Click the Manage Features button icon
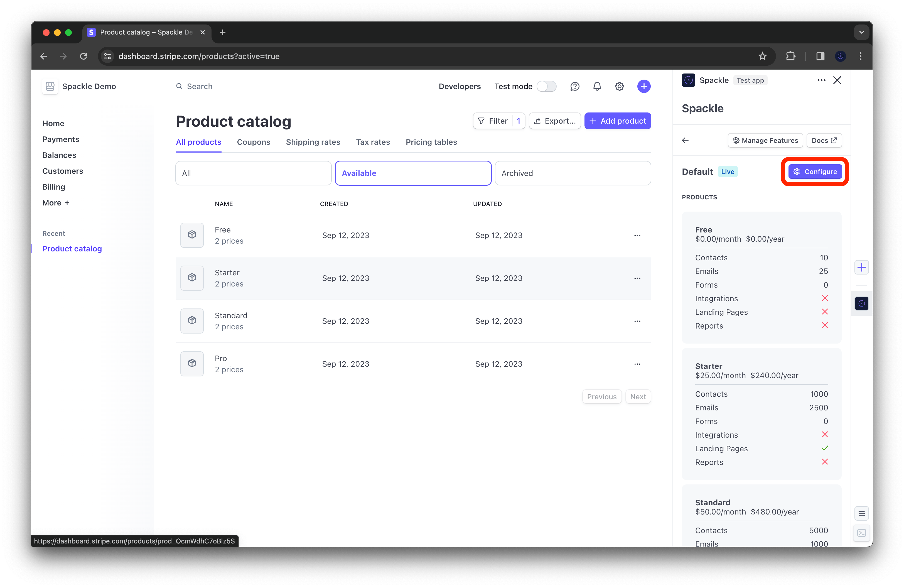Screen dimensions: 904x588 (736, 140)
